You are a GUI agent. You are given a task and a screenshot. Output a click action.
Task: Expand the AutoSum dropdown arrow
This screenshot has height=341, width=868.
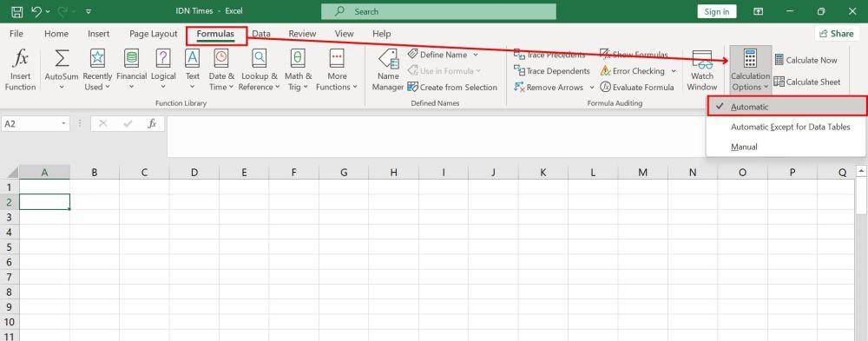click(x=62, y=87)
